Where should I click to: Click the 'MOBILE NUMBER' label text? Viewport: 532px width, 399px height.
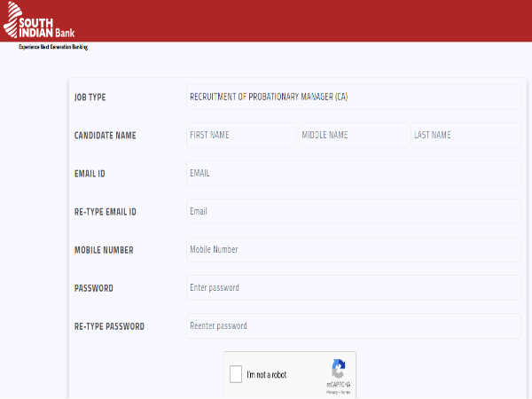coord(104,250)
